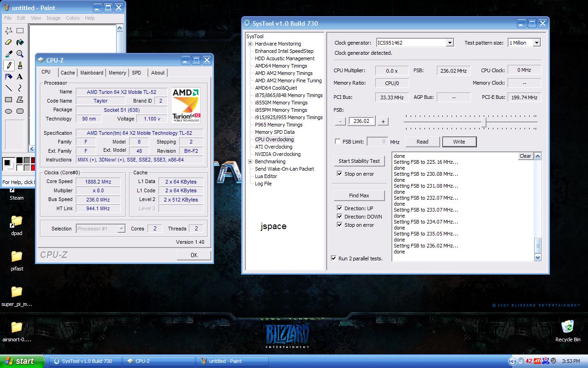Open the Steam desktop shortcut
Image resolution: width=588 pixels, height=368 pixels.
click(17, 194)
